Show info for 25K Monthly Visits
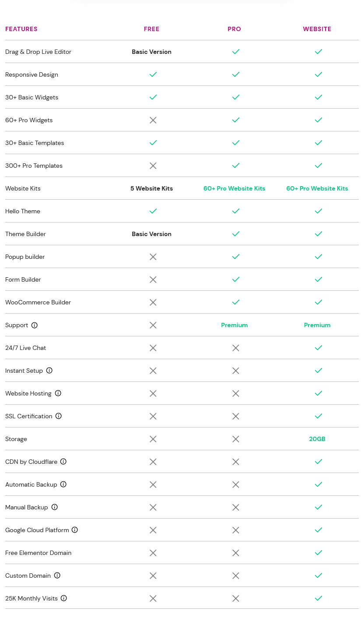The image size is (364, 618). (x=64, y=598)
